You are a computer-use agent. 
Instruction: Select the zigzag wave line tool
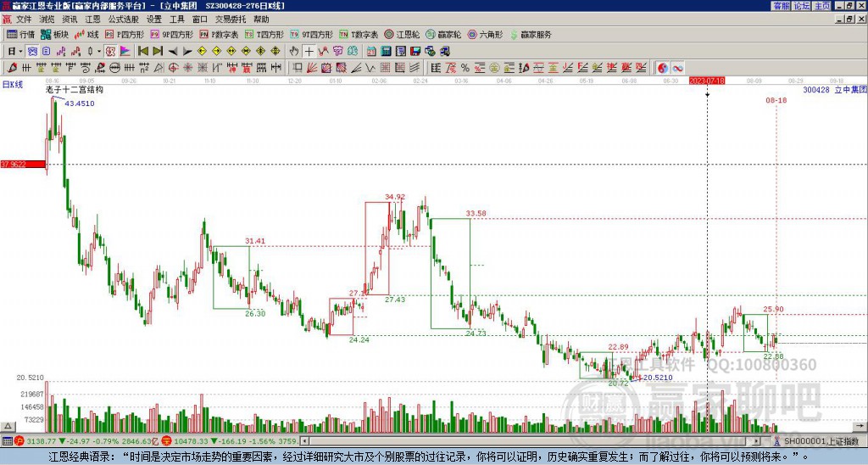pyautogui.click(x=370, y=68)
